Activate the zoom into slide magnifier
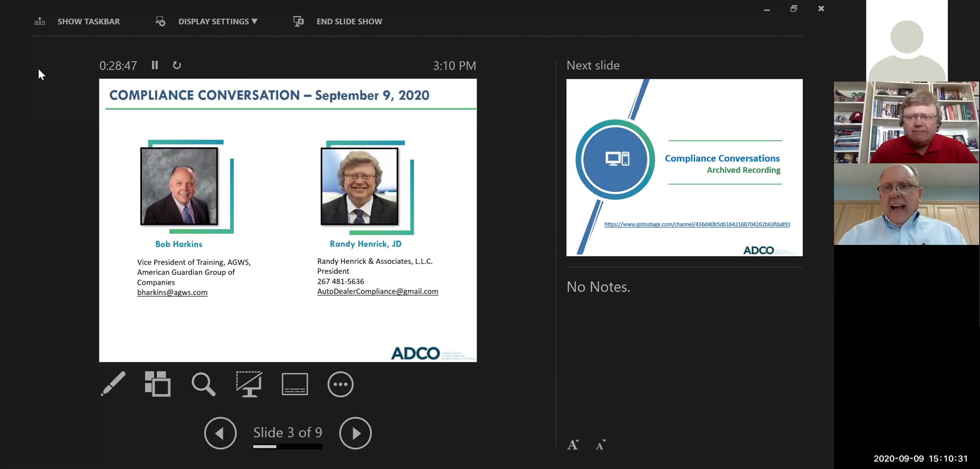 tap(203, 384)
